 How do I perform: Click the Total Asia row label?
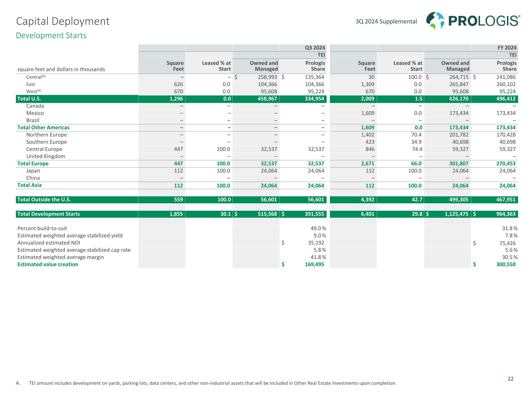click(29, 185)
